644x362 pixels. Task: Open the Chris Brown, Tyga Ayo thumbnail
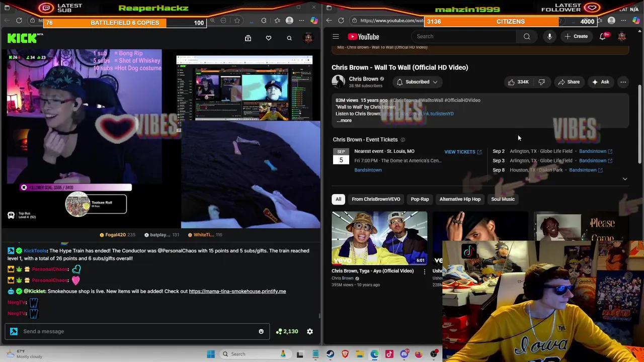pos(379,238)
